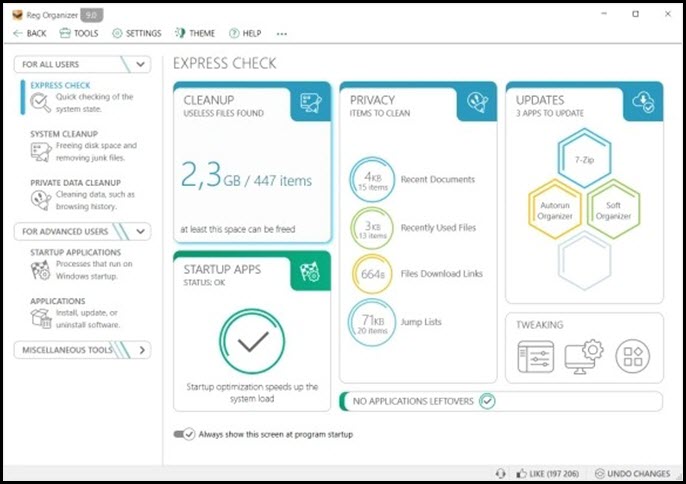The height and width of the screenshot is (484, 686).
Task: Select APPLICATIONS label in sidebar
Action: 58,301
